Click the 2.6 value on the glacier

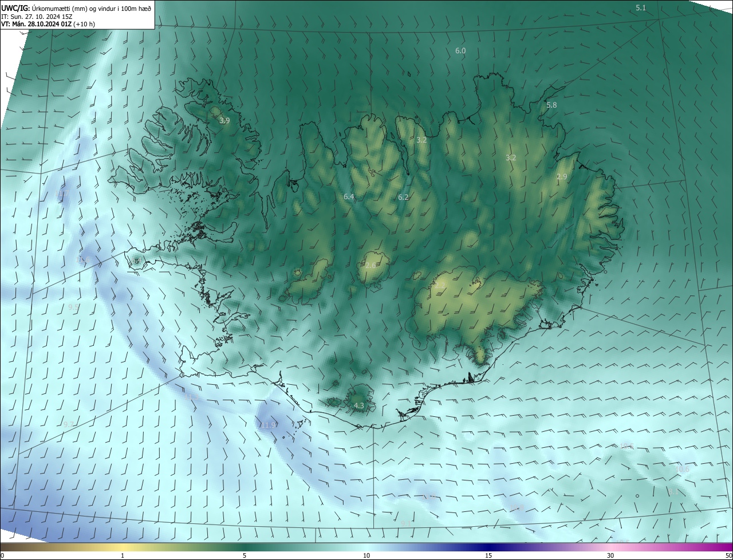click(371, 265)
